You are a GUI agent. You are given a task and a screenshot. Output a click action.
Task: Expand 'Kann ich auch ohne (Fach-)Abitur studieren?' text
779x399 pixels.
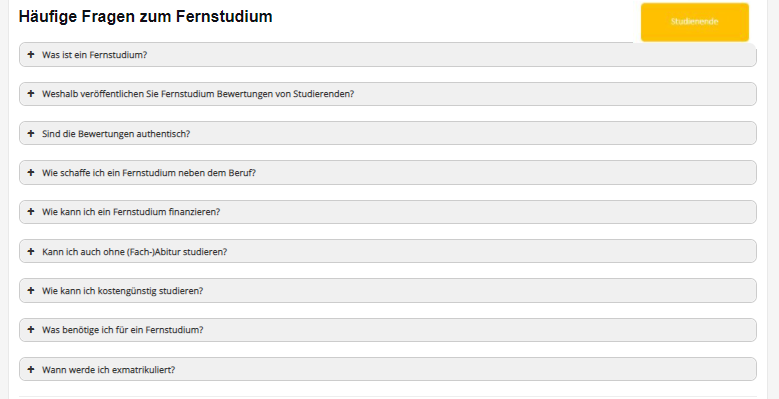pos(134,251)
